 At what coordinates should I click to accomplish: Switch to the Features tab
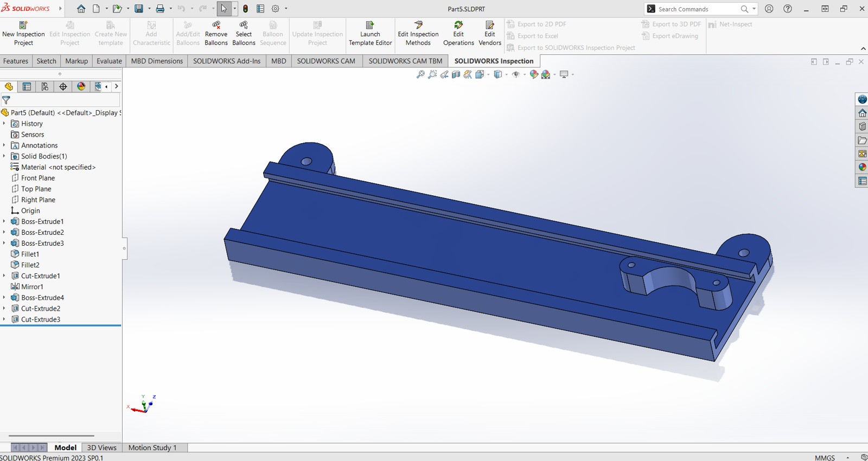point(16,61)
